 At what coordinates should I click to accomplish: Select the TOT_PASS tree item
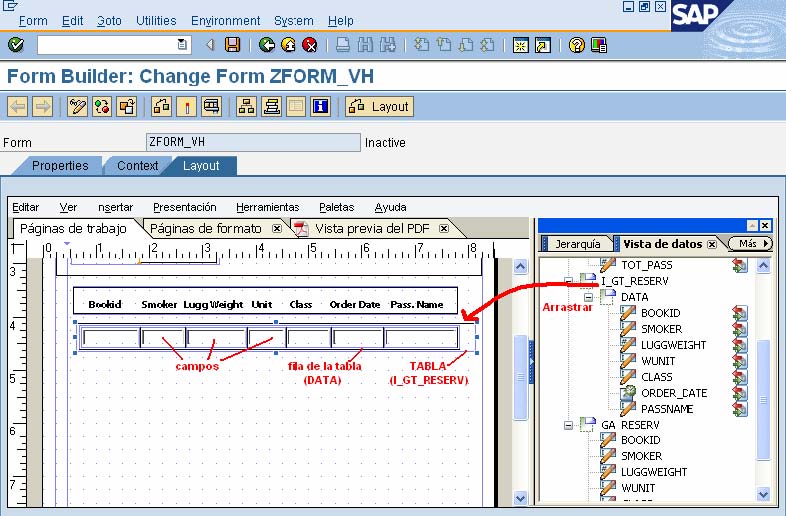coord(647,265)
